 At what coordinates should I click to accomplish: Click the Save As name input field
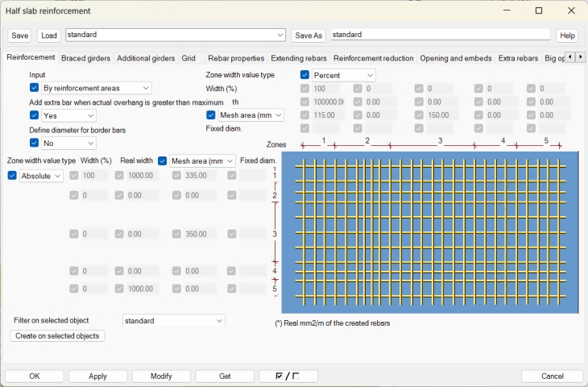(440, 35)
